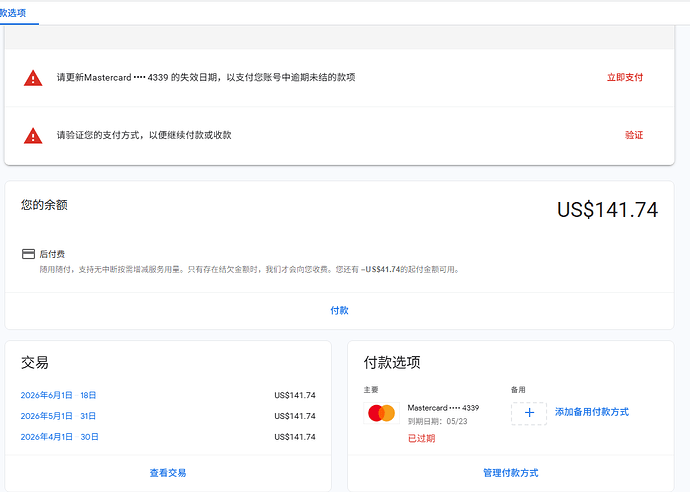Click the 您的余额 section heading
The image size is (690, 492).
44,205
